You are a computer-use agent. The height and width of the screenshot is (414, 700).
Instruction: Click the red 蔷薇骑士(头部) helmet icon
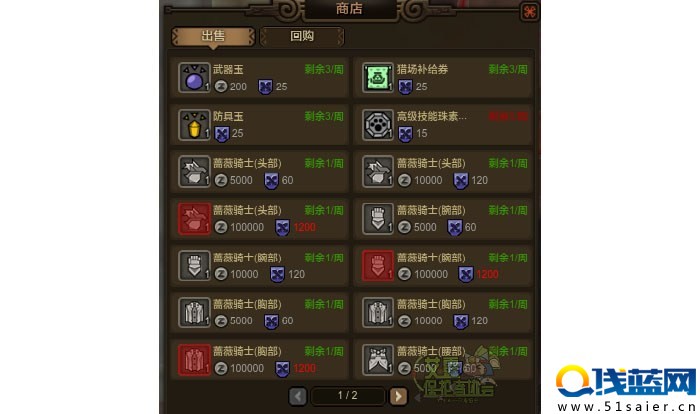click(194, 219)
